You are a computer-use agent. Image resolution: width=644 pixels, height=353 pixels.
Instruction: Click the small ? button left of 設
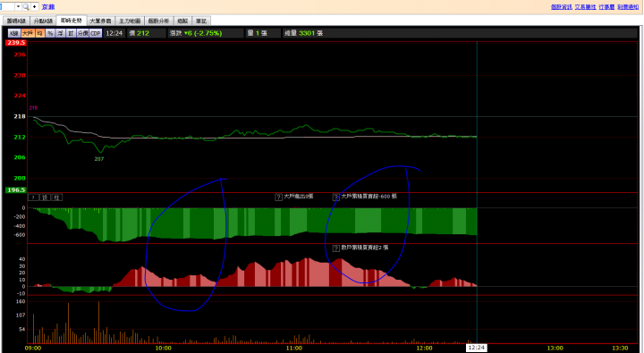click(x=33, y=198)
